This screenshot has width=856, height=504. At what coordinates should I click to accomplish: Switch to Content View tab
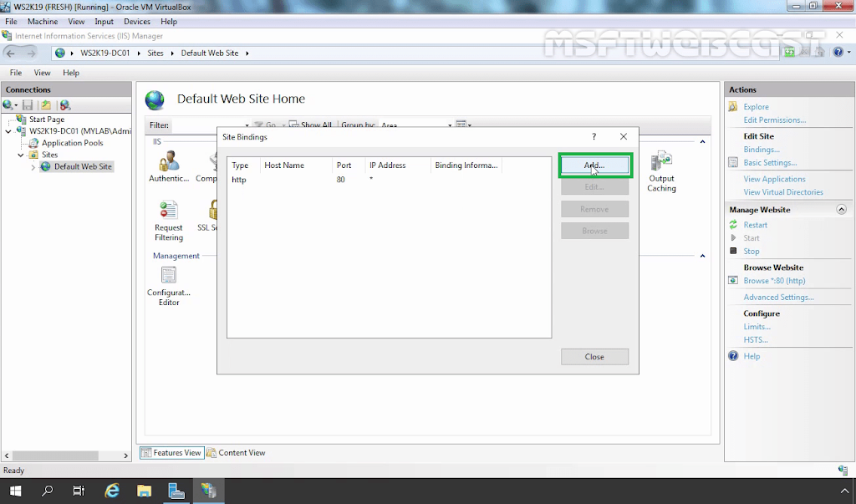coord(236,453)
